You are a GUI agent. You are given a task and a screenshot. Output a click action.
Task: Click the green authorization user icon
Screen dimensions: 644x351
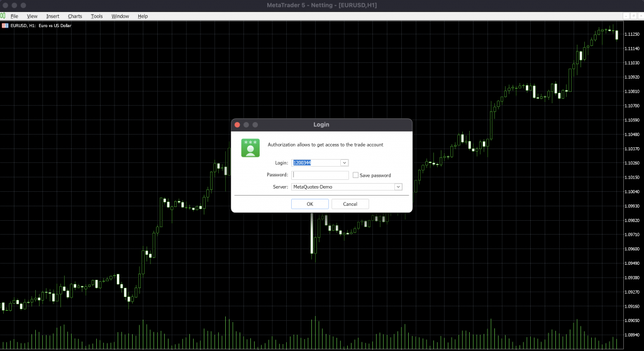[250, 148]
